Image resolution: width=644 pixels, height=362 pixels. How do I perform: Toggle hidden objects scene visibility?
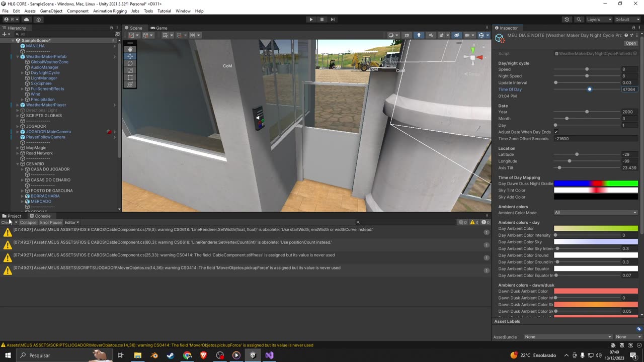456,35
